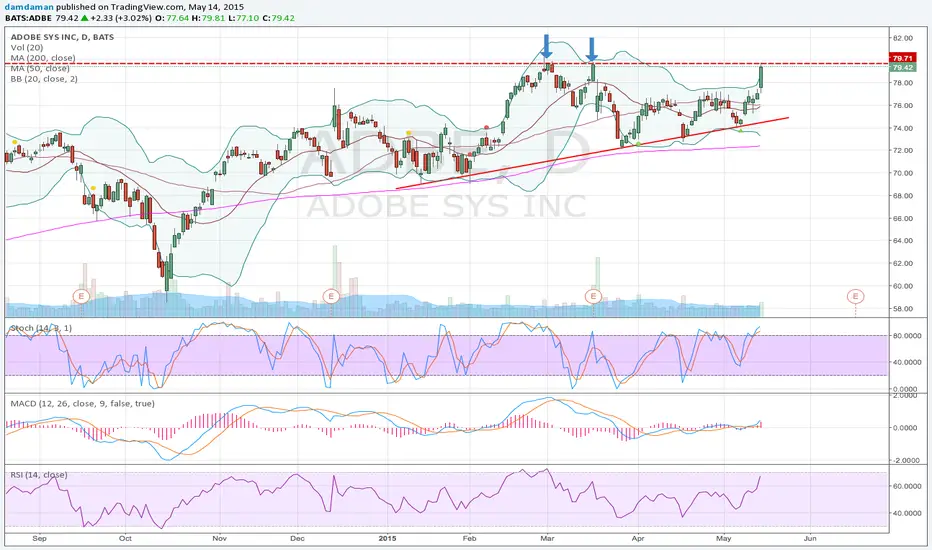Click the H:79.81 high price value
Viewport: 932px width, 550px height.
coord(209,18)
